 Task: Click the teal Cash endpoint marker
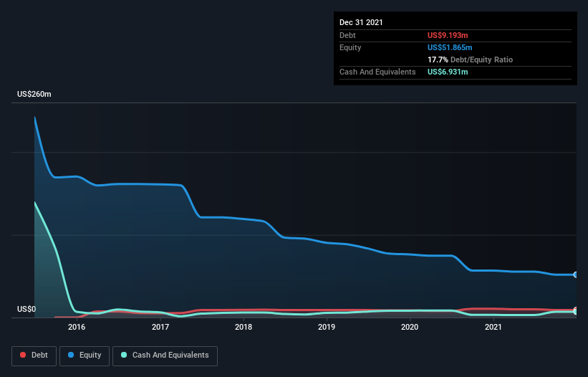coord(576,311)
